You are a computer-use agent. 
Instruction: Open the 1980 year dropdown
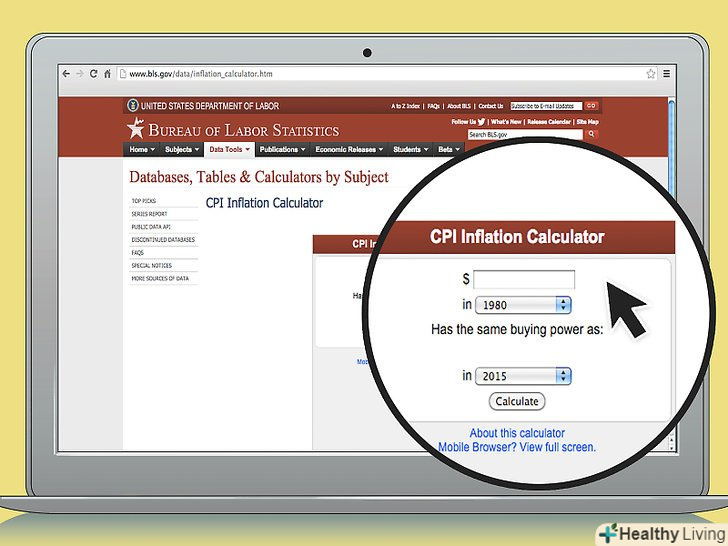pos(523,305)
